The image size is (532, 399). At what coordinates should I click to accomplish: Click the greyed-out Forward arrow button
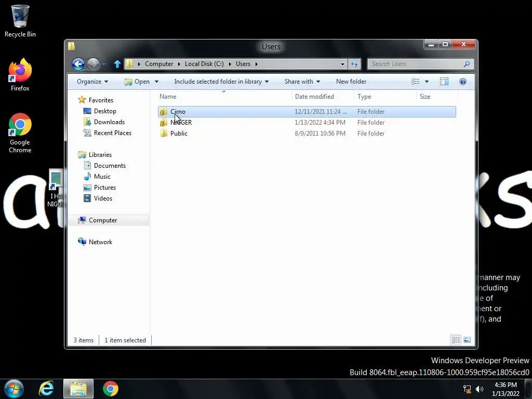tap(93, 64)
